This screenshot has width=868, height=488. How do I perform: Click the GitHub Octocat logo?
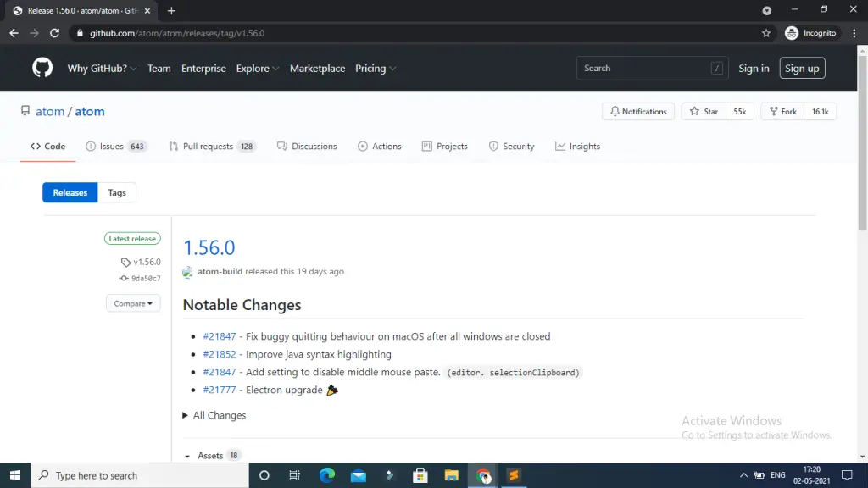pos(42,68)
